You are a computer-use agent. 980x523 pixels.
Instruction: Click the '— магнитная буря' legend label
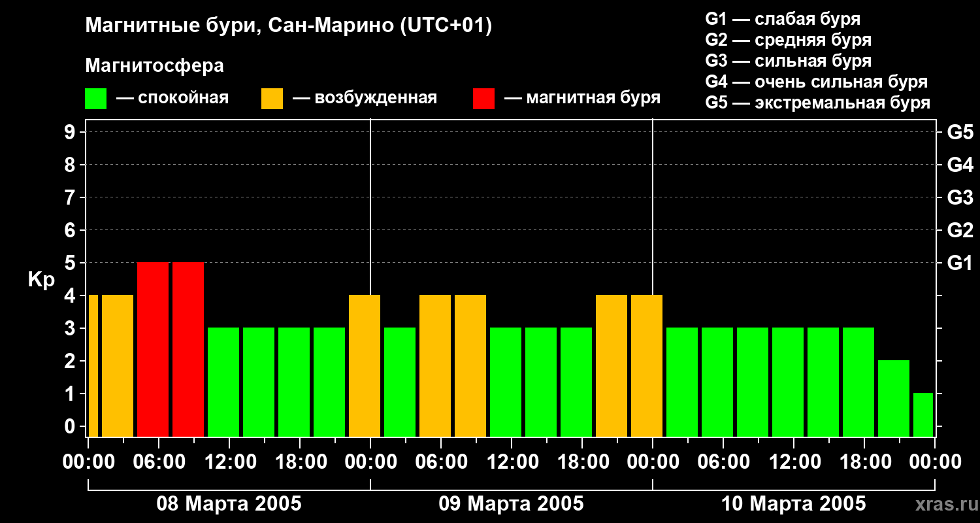pyautogui.click(x=582, y=98)
